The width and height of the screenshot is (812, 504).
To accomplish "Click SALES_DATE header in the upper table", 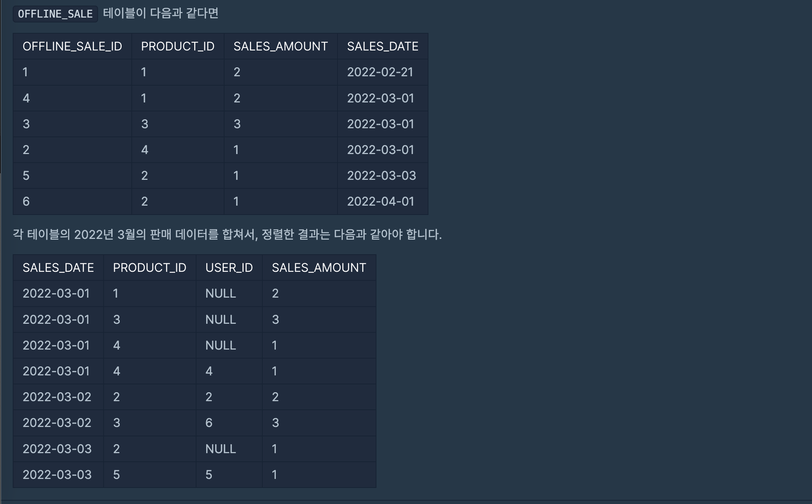I will coord(382,46).
